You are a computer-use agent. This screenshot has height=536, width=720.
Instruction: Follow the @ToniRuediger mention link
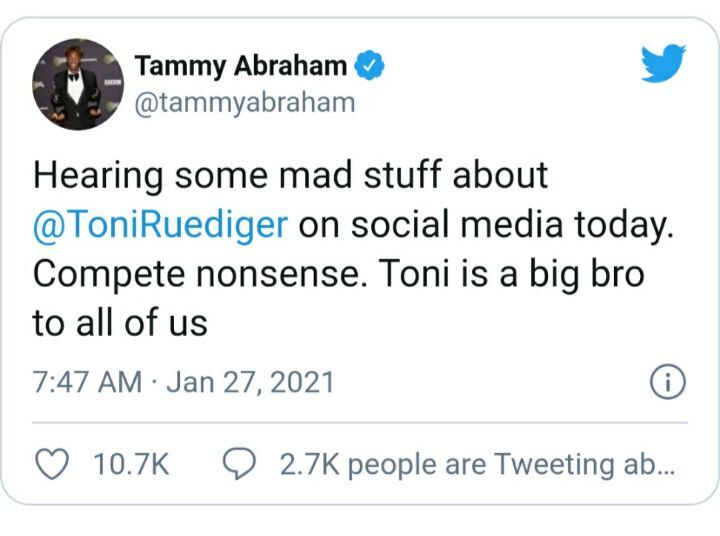(x=161, y=224)
